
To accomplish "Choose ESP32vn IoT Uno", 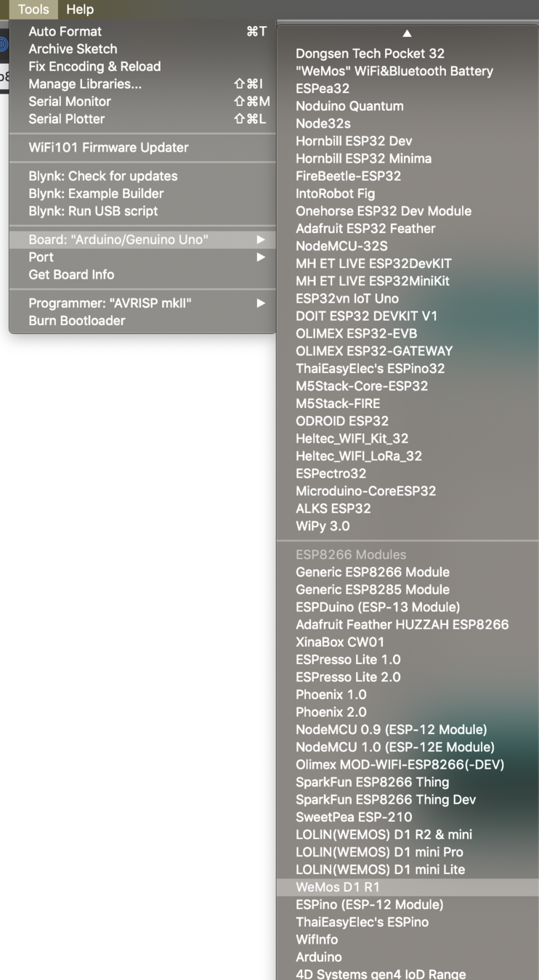I will coord(408,298).
